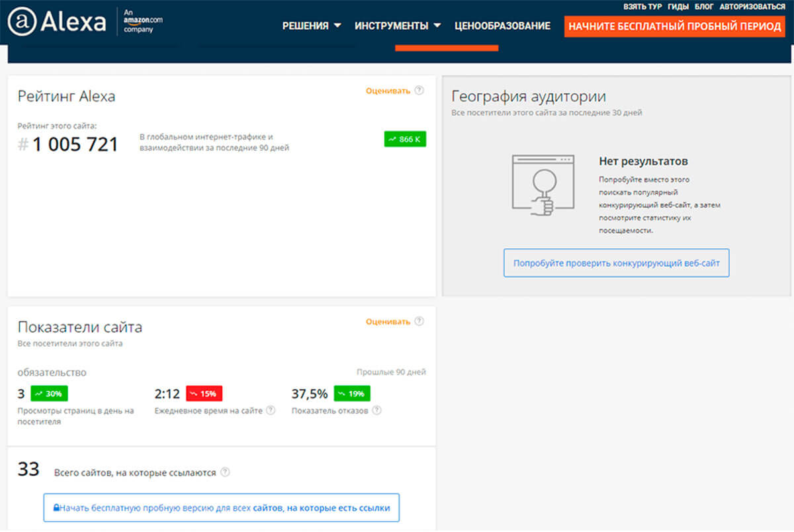Click Попробуйте проверить конкурирующий веб-сайт button
Image resolution: width=794 pixels, height=532 pixels.
[x=616, y=263]
